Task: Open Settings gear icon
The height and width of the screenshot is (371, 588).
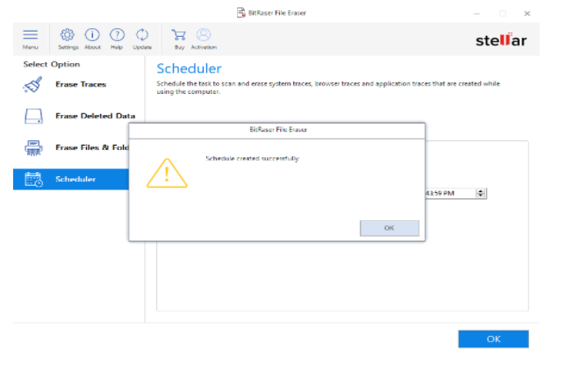Action: tap(68, 35)
